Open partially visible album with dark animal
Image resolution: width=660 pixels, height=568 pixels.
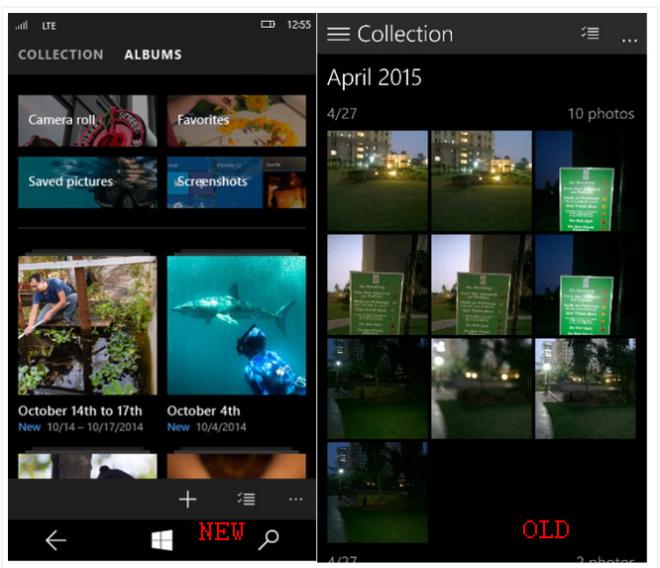tap(88, 466)
